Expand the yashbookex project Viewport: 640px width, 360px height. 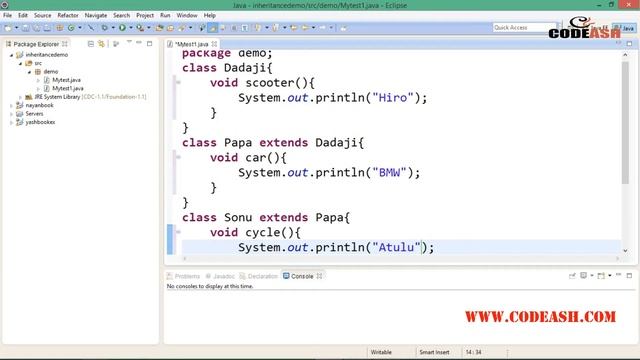pyautogui.click(x=11, y=122)
